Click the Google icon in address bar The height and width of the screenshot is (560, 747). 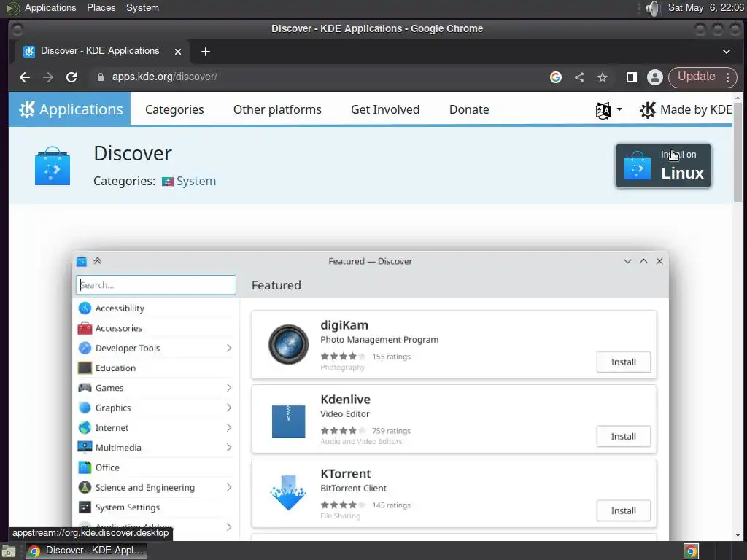[555, 77]
